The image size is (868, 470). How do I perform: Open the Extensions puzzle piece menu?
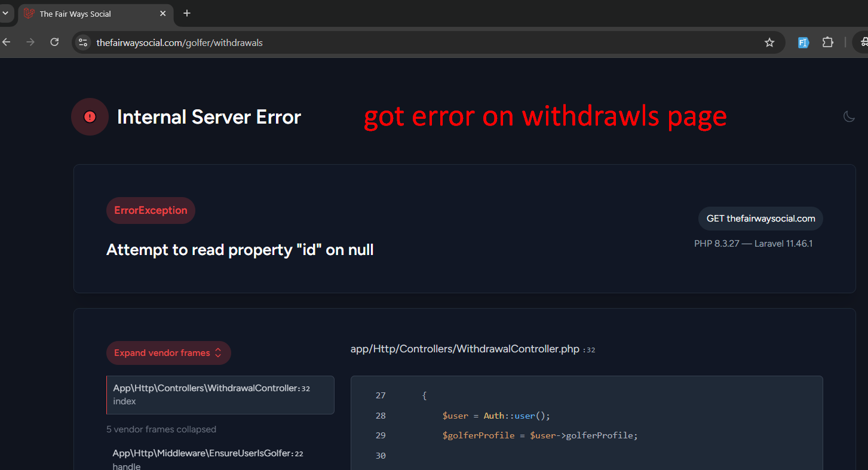click(x=827, y=42)
